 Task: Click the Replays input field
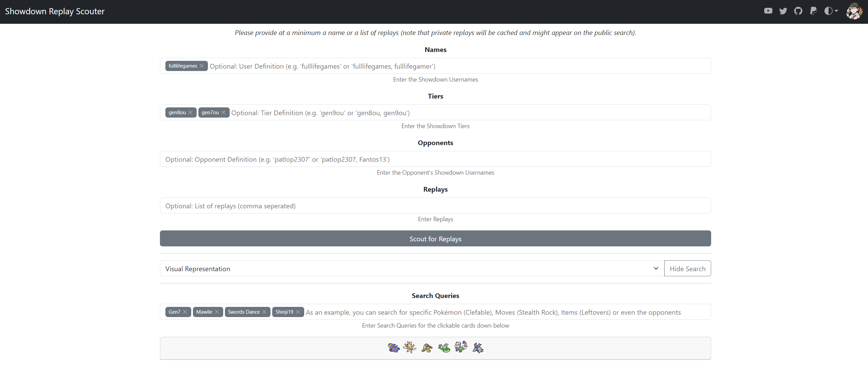coord(436,206)
